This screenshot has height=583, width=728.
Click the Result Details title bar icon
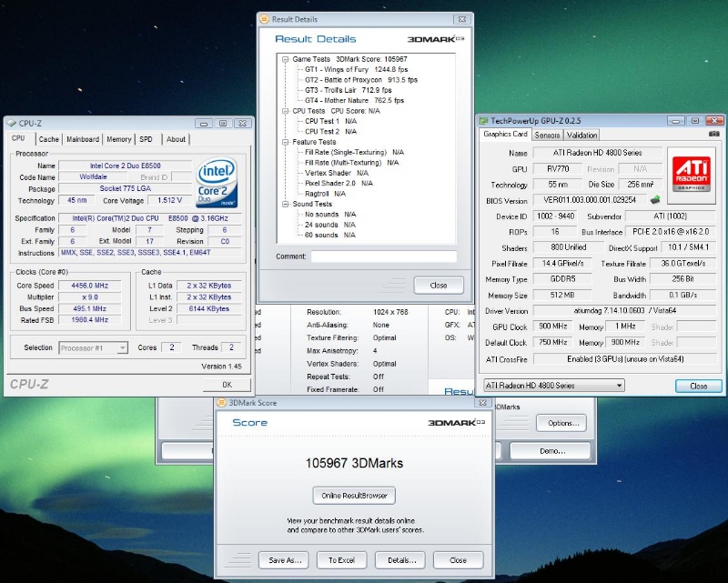click(264, 19)
